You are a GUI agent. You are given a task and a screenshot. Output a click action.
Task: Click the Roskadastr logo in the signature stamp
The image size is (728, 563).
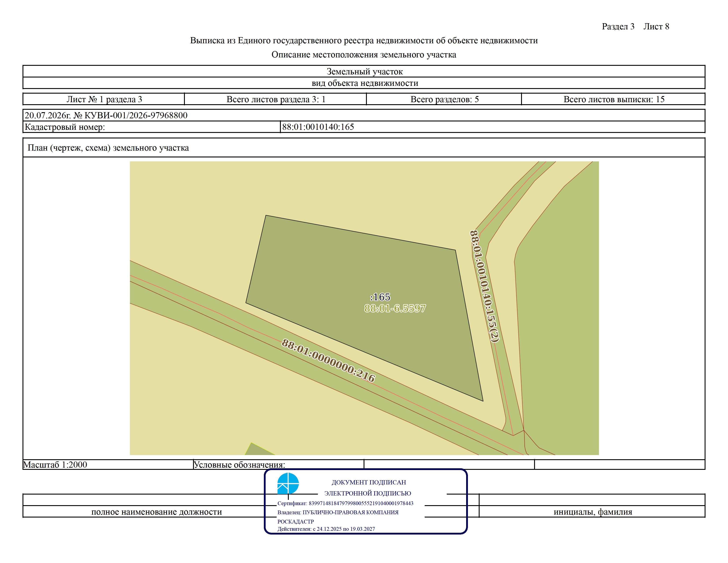(288, 483)
